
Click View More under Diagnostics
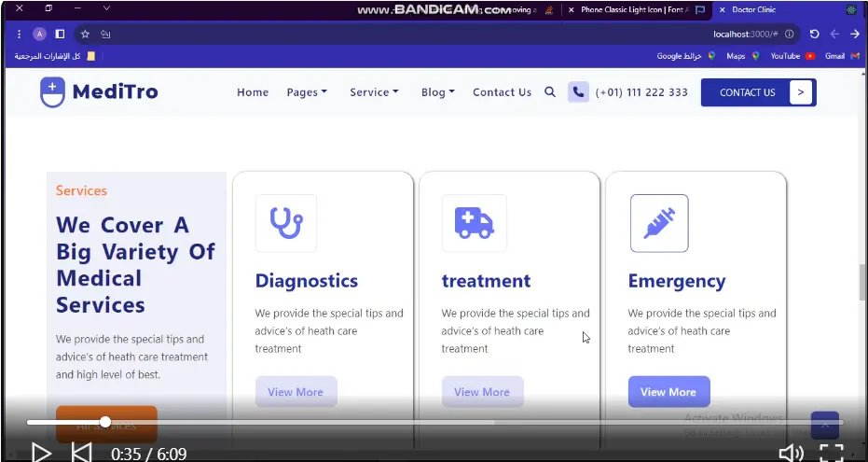296,392
